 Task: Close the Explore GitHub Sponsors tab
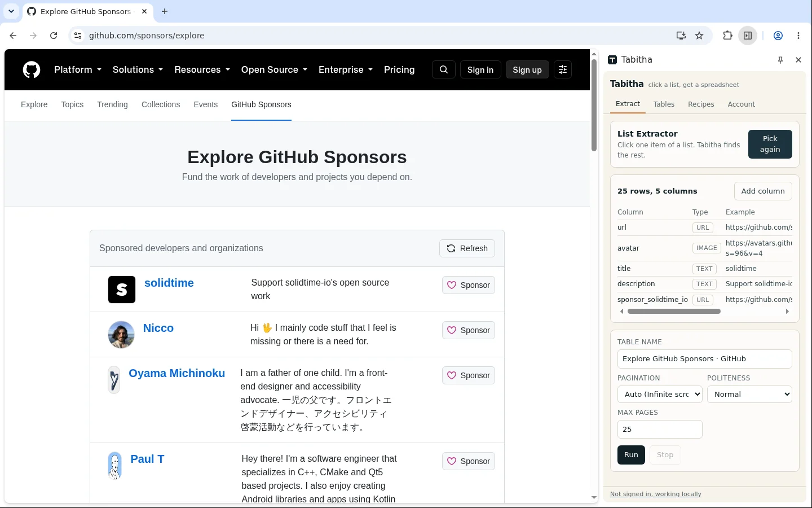coord(144,11)
